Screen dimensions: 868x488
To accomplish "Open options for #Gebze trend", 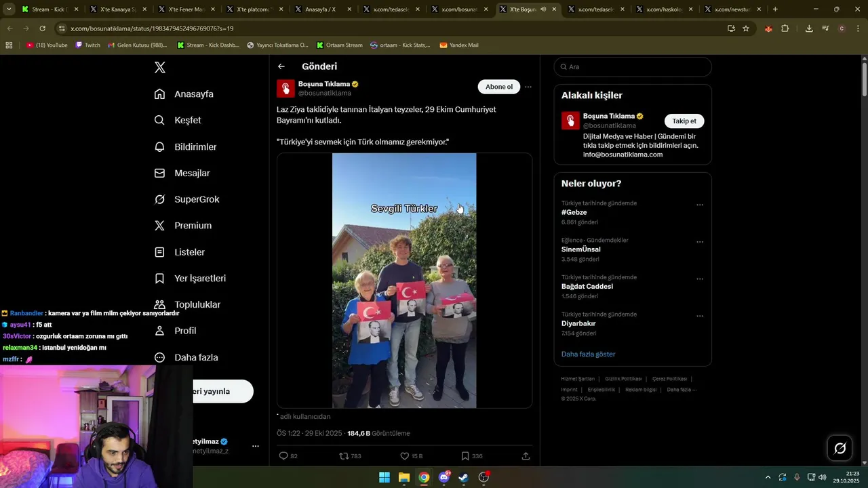I will (700, 205).
